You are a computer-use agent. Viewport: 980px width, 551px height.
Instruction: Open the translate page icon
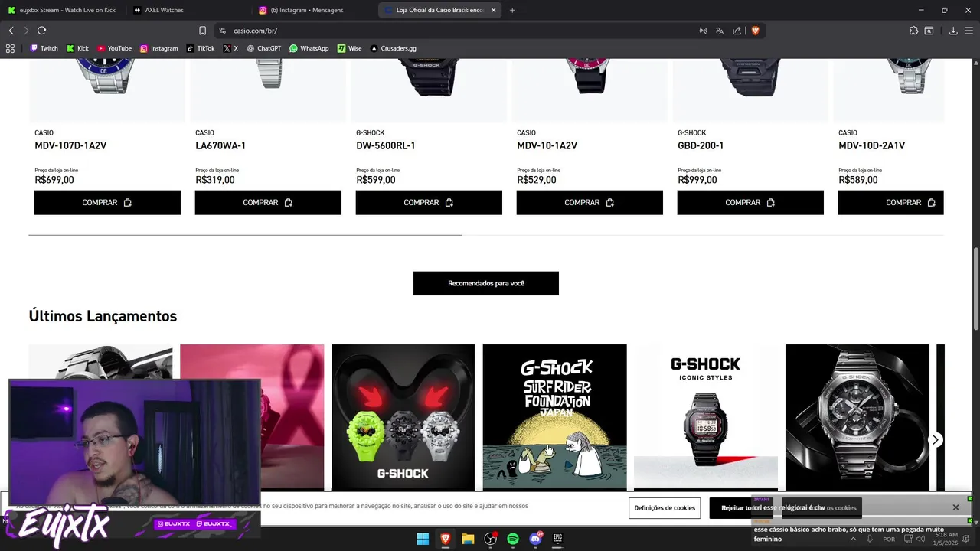[x=720, y=31]
